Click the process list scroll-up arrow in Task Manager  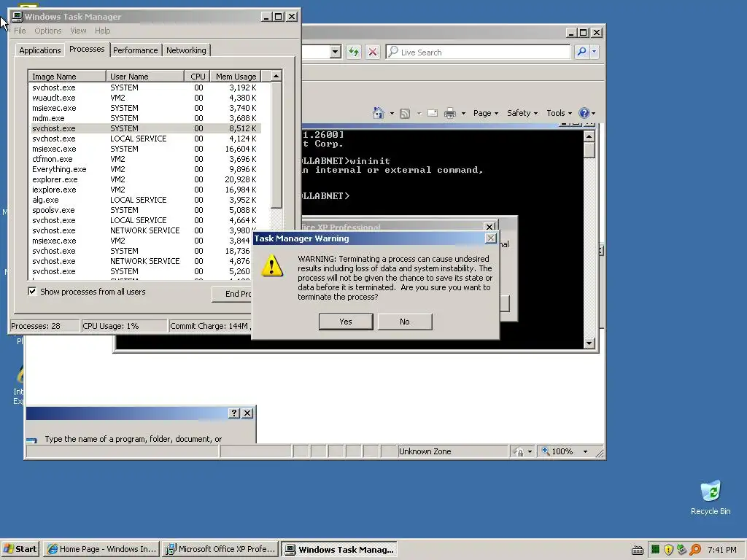tap(276, 76)
